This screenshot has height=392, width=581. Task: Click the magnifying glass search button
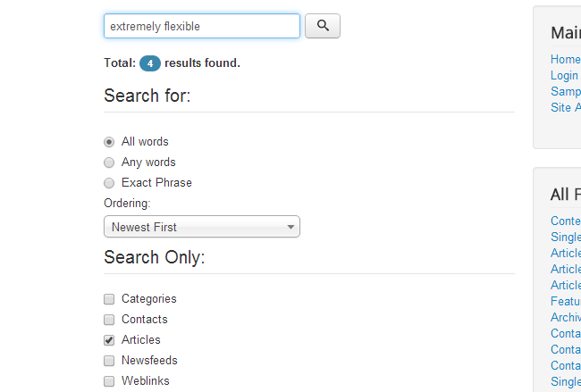[323, 26]
